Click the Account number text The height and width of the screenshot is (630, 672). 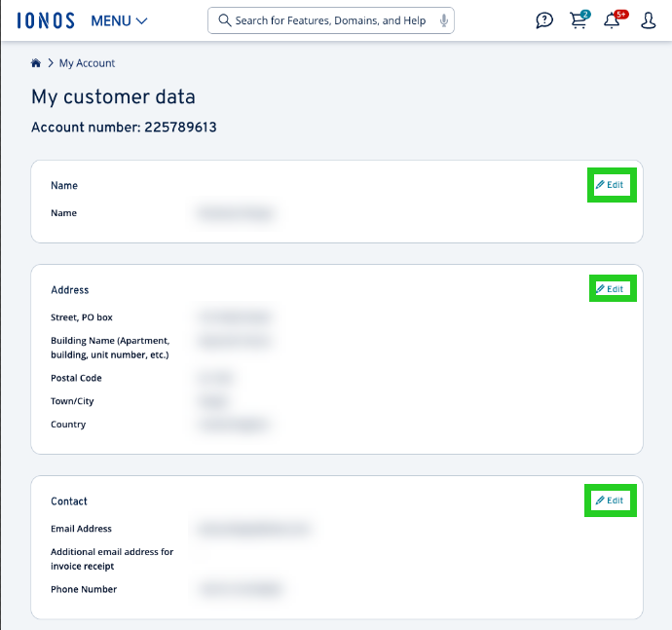(x=124, y=128)
